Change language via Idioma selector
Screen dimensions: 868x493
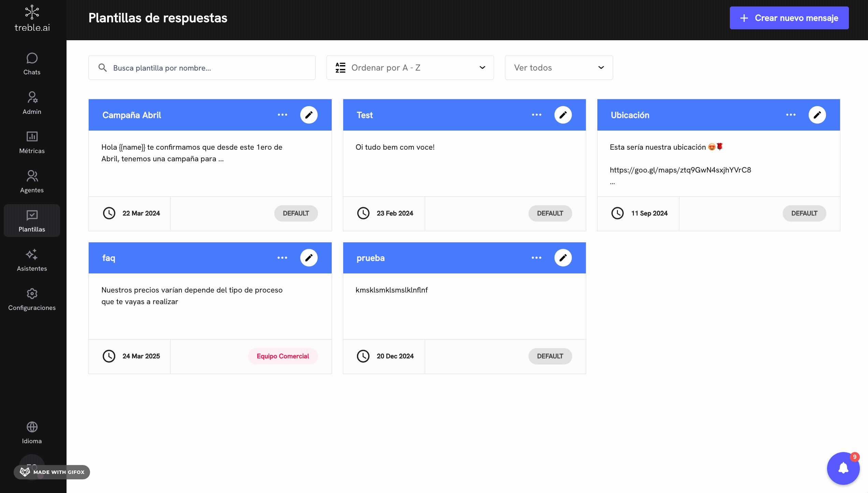coord(32,432)
